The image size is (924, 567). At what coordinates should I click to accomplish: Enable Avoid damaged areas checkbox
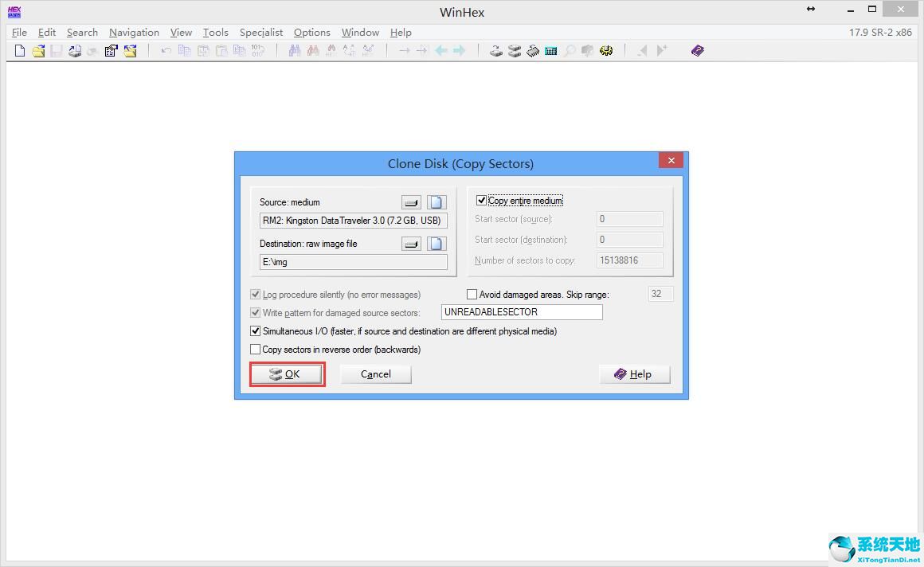472,295
